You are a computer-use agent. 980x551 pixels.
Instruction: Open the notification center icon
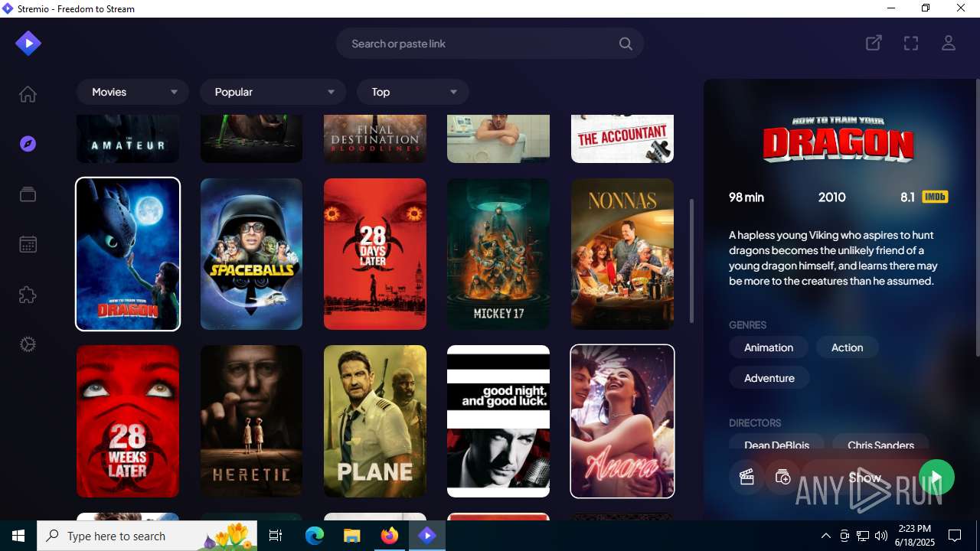tap(954, 536)
